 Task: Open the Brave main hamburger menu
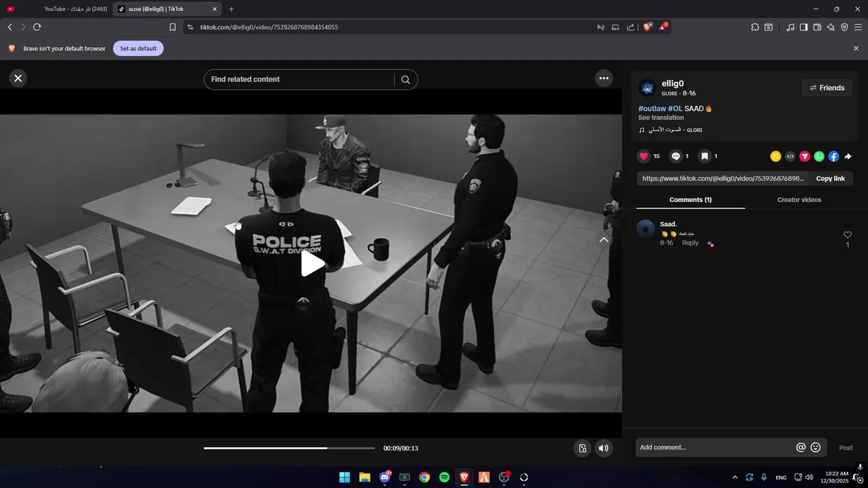[858, 27]
